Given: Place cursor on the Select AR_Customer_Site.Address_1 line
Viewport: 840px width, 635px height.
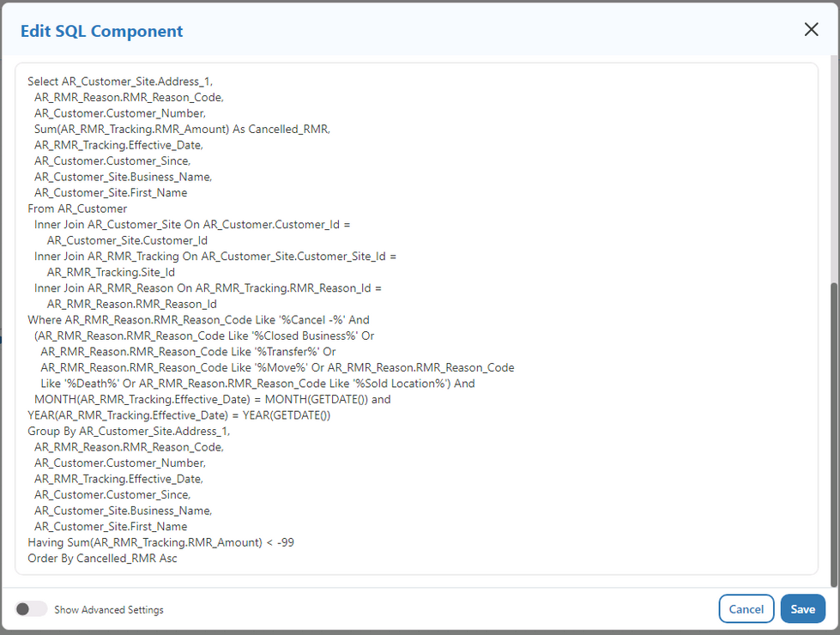Looking at the screenshot, I should click(x=120, y=82).
